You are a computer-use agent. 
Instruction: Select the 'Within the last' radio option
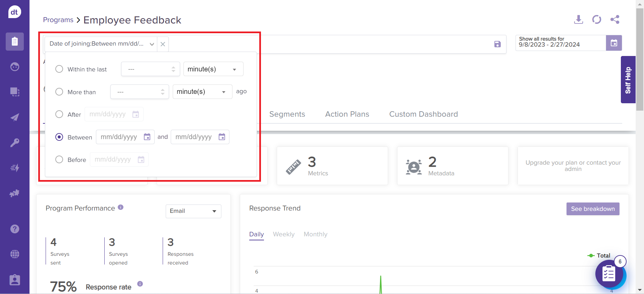click(x=59, y=69)
